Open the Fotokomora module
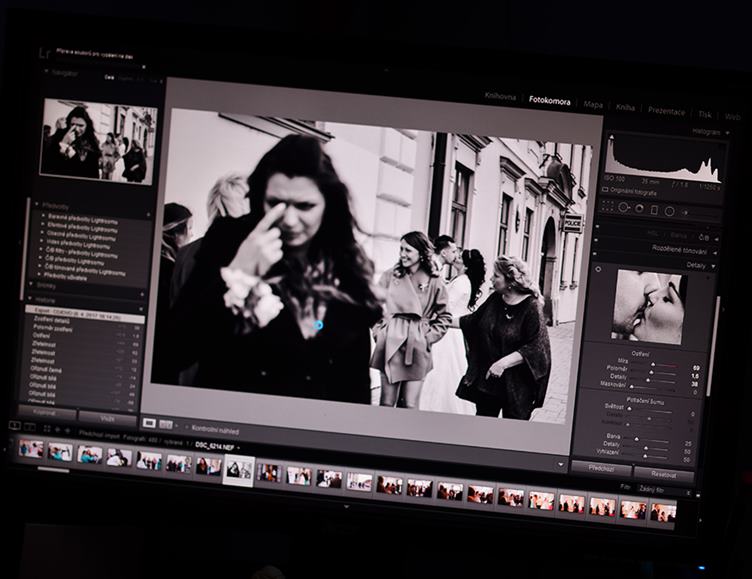 tap(550, 101)
